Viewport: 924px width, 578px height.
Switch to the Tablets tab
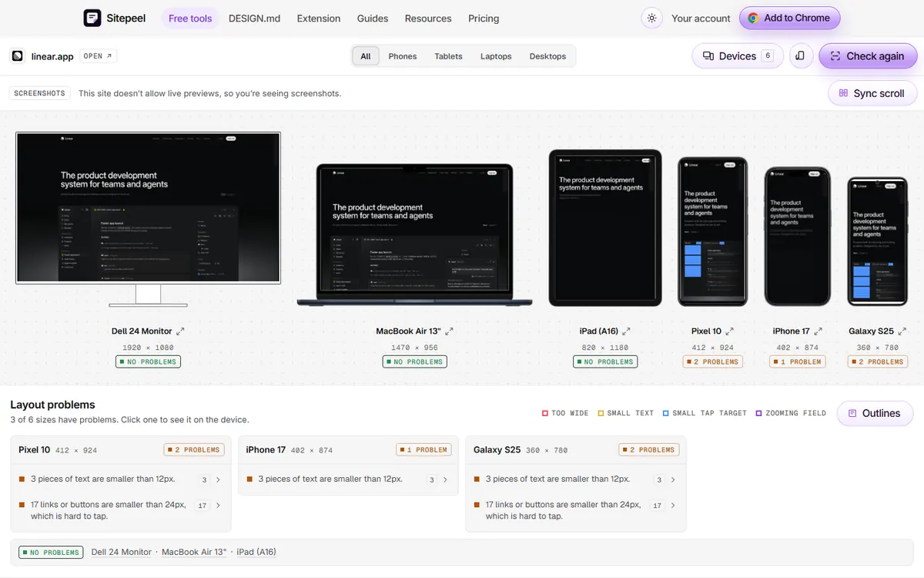(448, 56)
